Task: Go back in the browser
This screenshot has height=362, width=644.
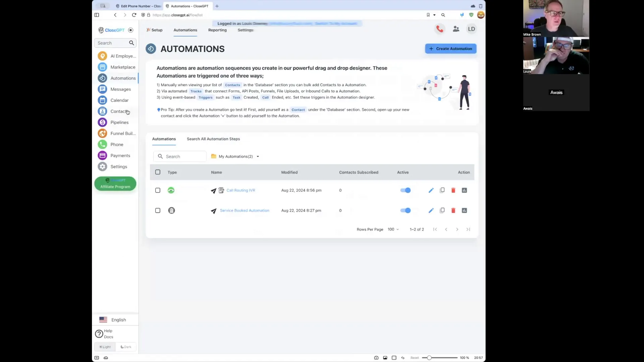Action: point(115,15)
